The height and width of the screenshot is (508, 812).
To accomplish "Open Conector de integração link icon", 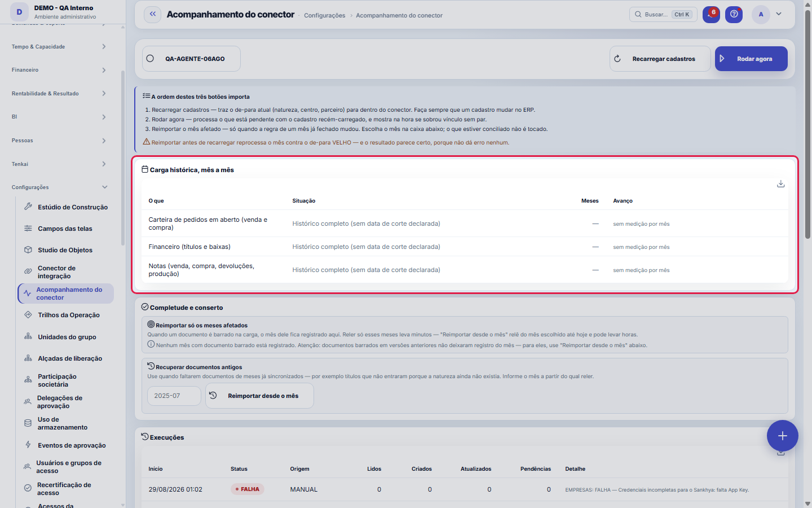I will coord(28,271).
